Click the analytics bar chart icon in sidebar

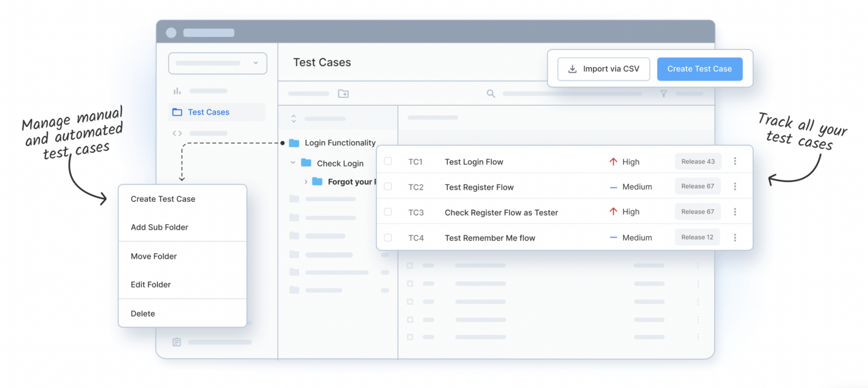pos(177,90)
